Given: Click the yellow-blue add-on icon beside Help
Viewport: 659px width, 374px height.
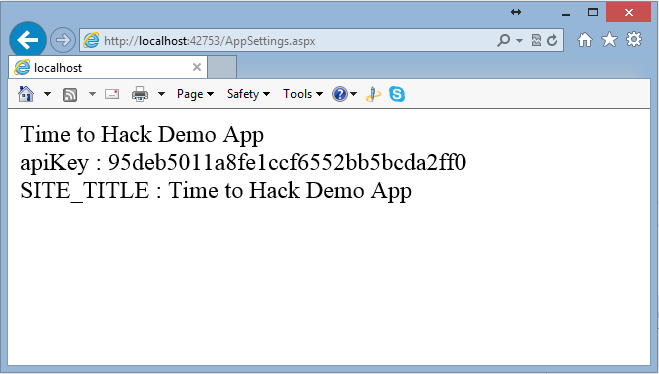Looking at the screenshot, I should tap(373, 94).
